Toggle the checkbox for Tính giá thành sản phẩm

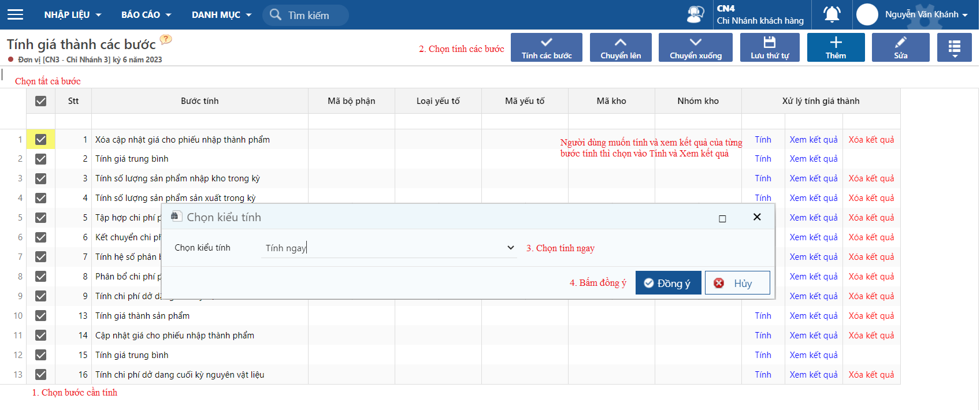click(x=40, y=316)
